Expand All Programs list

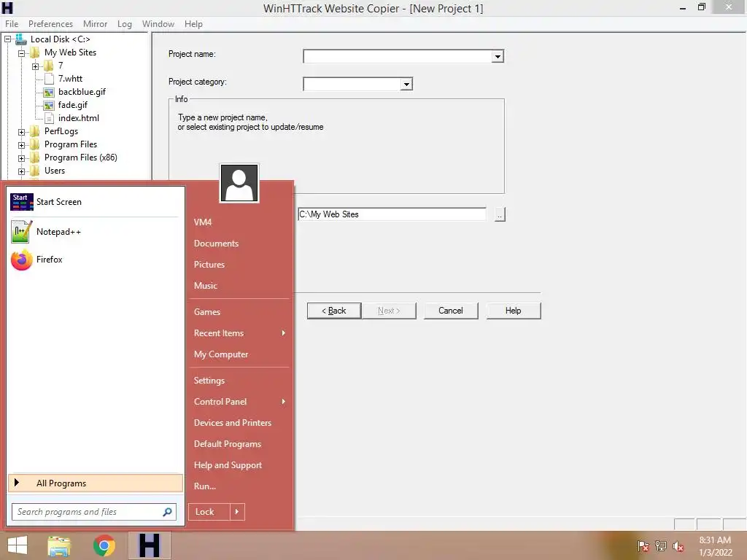(96, 483)
